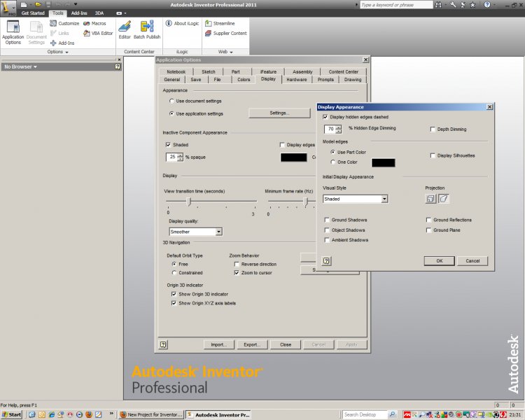The width and height of the screenshot is (525, 420).
Task: Click the favorites star icon
Action: coord(472,5)
